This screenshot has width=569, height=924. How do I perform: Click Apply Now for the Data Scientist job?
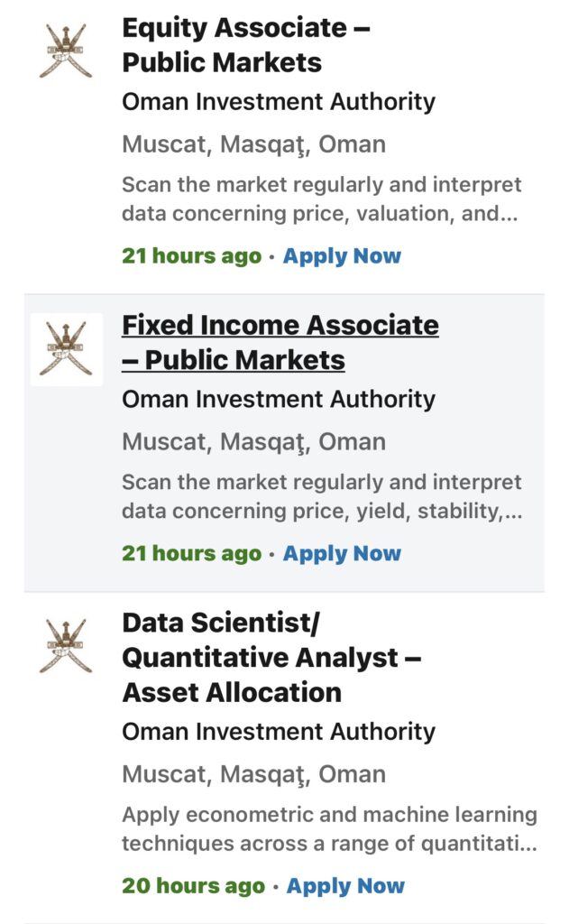[345, 886]
